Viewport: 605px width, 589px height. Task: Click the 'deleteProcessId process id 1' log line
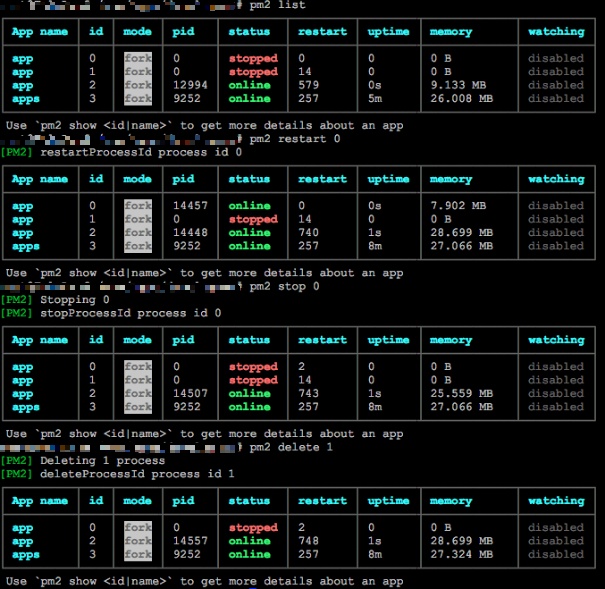tap(137, 474)
